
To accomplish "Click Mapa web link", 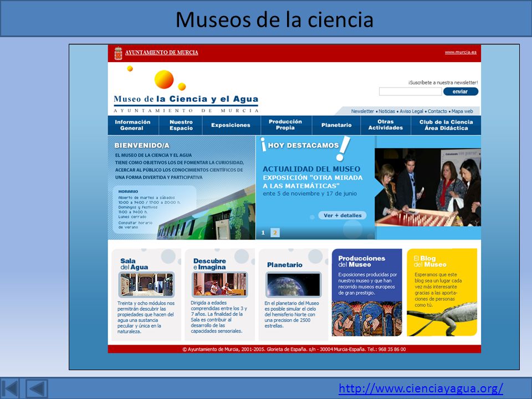I will (x=462, y=111).
